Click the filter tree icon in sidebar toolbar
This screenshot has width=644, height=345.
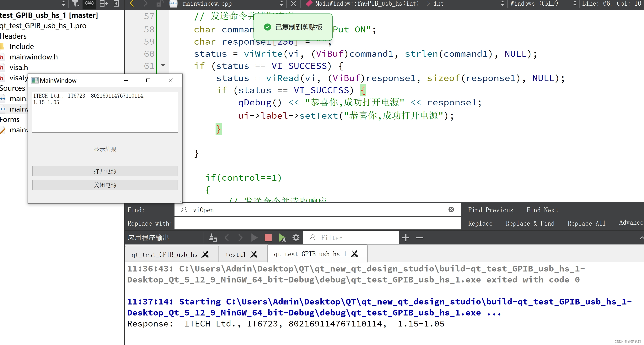[x=75, y=3]
